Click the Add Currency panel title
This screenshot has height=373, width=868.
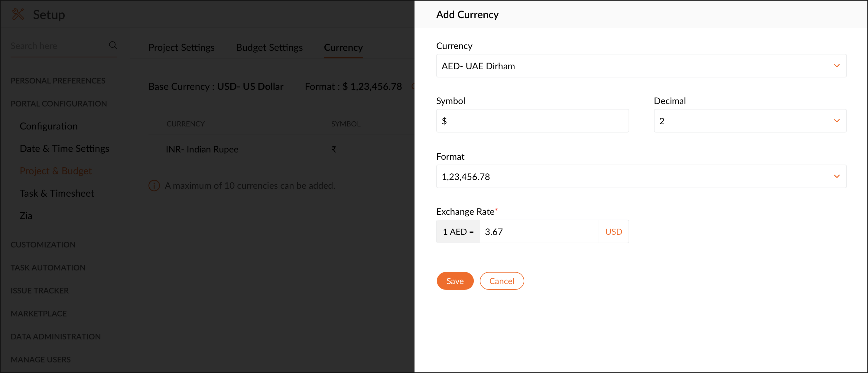coord(467,15)
